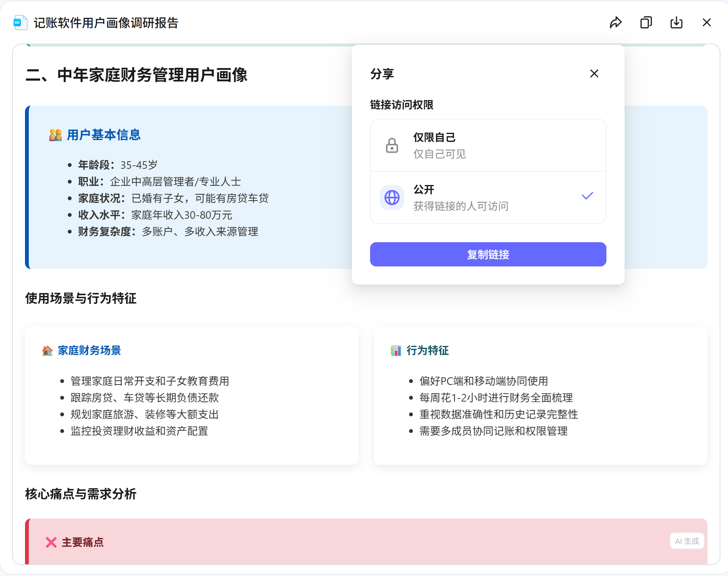Download the report using the download icon
The height and width of the screenshot is (576, 728).
tap(676, 23)
